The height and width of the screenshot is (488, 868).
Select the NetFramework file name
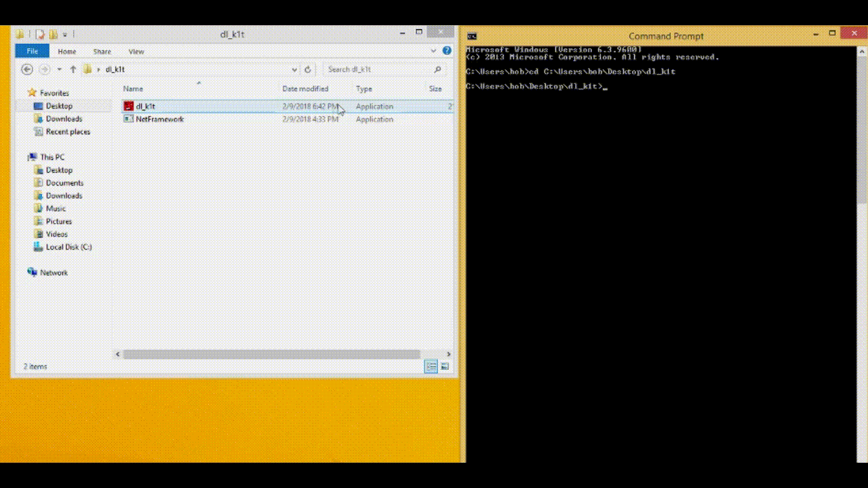(x=159, y=119)
